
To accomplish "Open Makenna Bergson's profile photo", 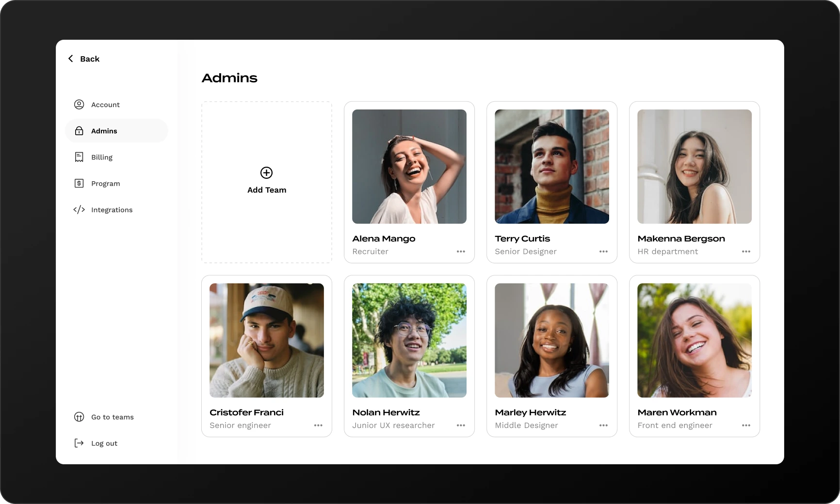I will [x=695, y=167].
